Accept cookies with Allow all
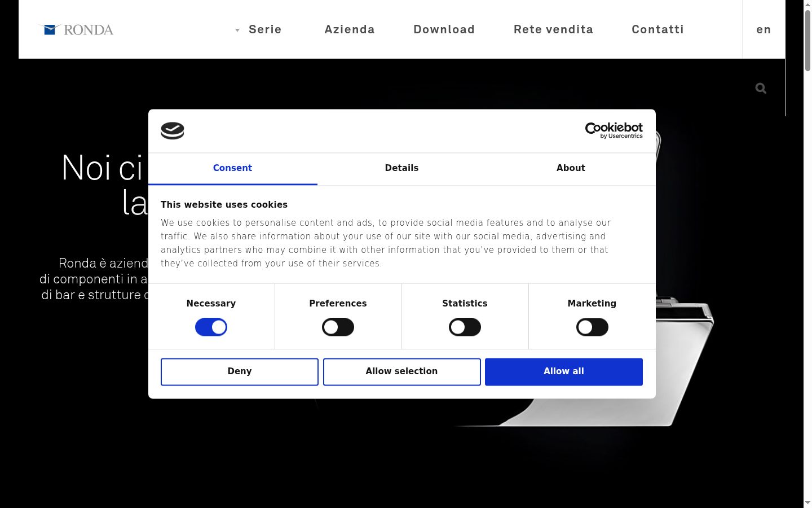Screen dimensions: 812x508 564,371
